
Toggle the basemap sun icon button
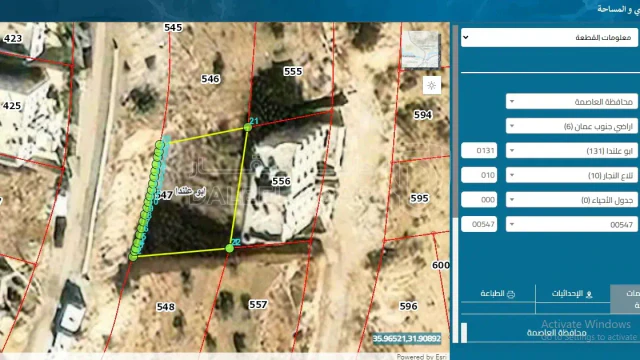[x=431, y=85]
